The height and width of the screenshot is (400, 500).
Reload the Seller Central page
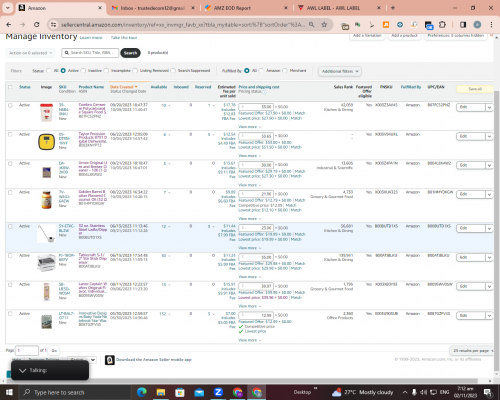tap(37, 25)
